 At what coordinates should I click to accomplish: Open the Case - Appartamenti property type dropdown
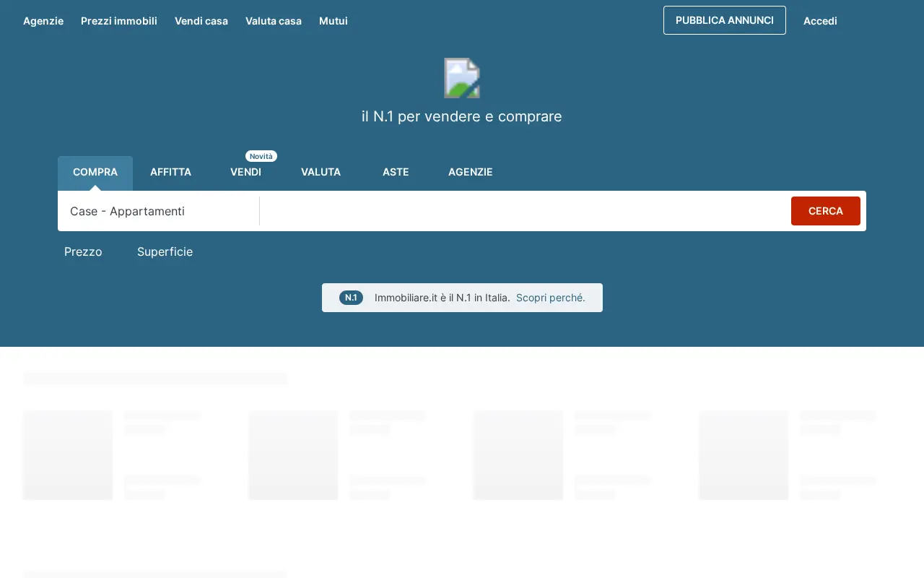click(158, 211)
